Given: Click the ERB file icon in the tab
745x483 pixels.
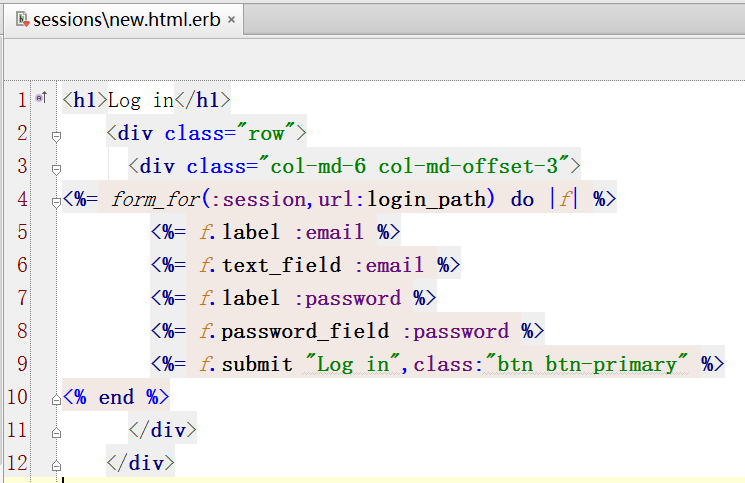Looking at the screenshot, I should (22, 19).
